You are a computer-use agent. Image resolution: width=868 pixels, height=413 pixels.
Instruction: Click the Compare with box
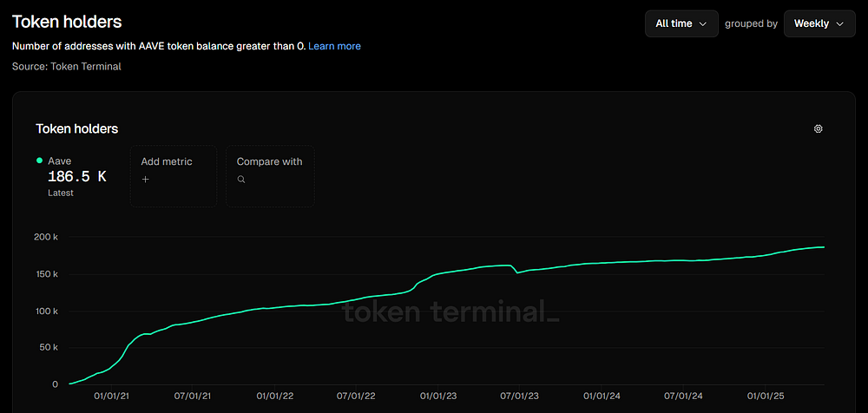[270, 176]
